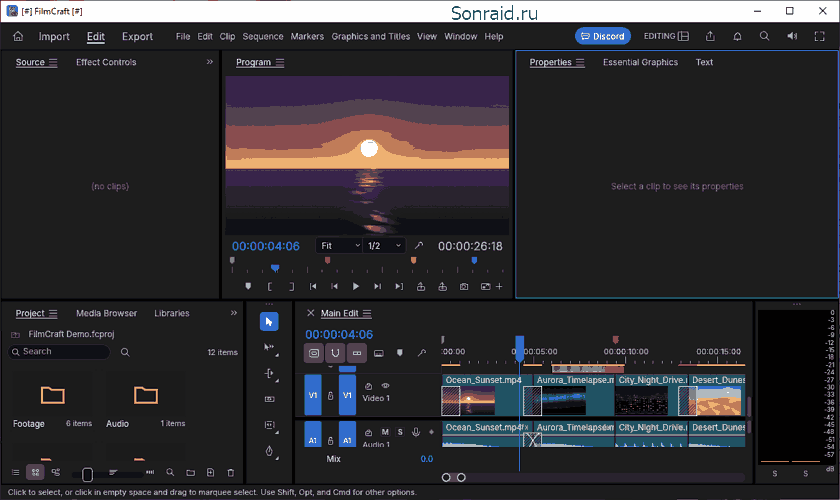Viewport: 840px width, 500px height.
Task: Add marker in Program monitor
Action: pyautogui.click(x=248, y=287)
